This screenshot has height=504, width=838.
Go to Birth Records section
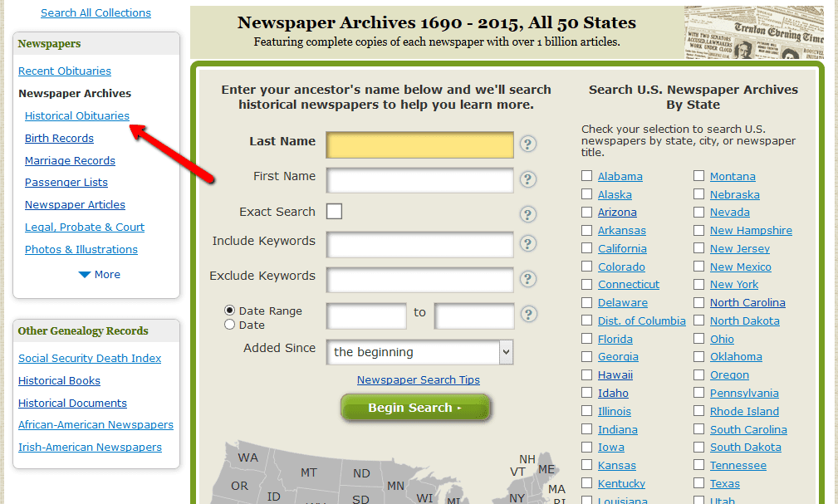tap(59, 139)
